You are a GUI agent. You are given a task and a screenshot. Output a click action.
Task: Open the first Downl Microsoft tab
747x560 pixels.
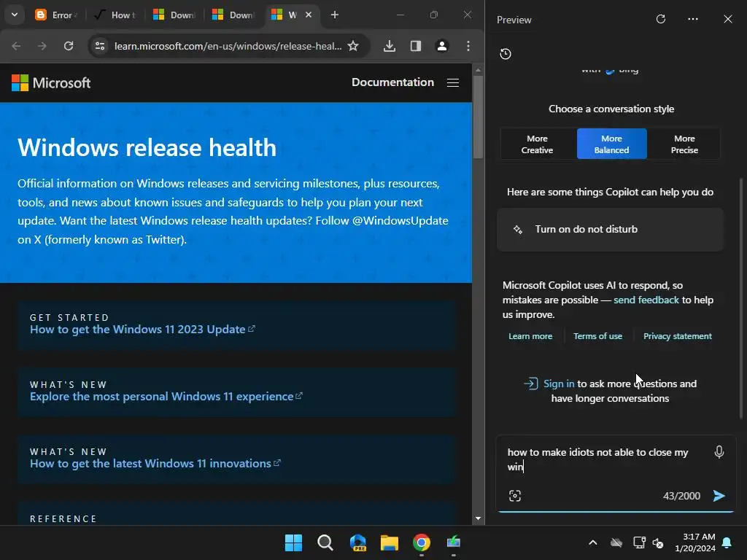coord(174,15)
